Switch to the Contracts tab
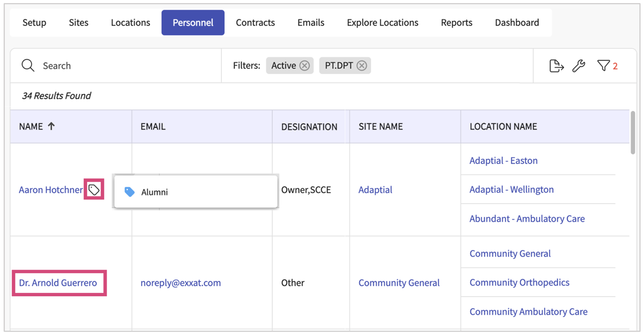This screenshot has width=644, height=335. pyautogui.click(x=255, y=23)
